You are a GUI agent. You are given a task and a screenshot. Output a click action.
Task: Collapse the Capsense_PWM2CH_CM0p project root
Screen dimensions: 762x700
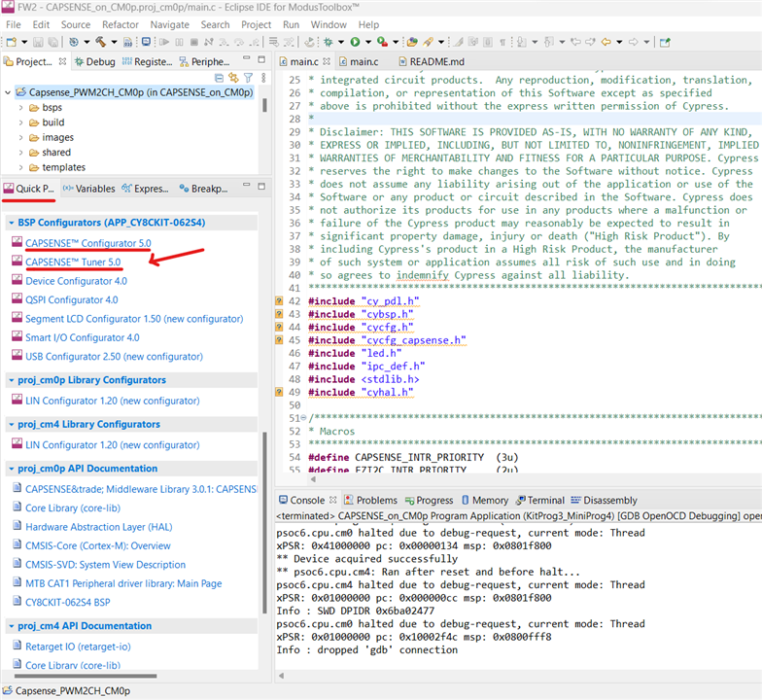click(x=8, y=92)
